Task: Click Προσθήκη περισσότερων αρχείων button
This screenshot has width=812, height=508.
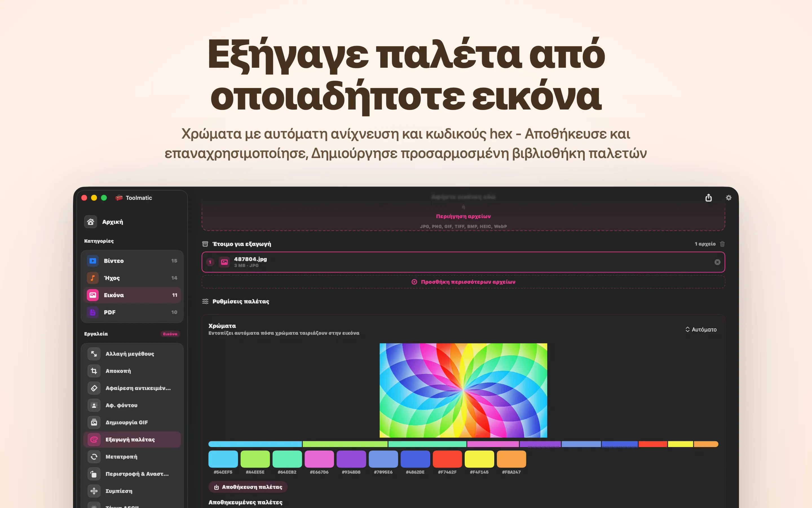Action: pyautogui.click(x=463, y=282)
